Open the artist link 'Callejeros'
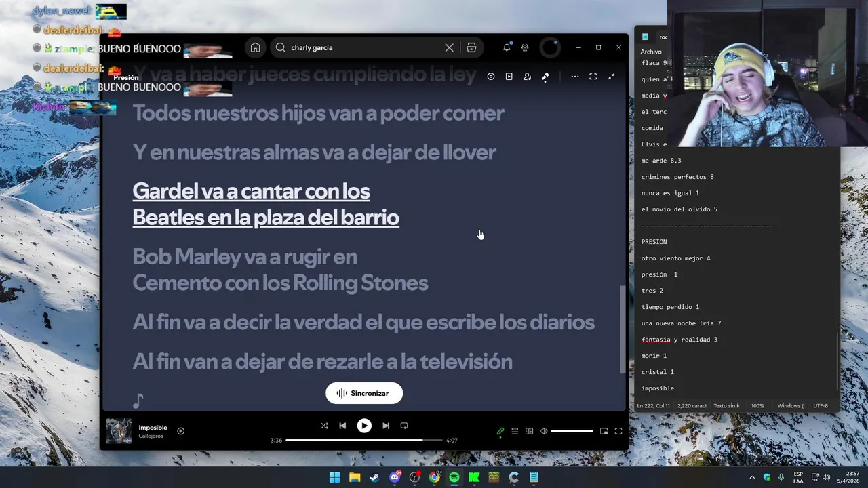This screenshot has width=868, height=488. click(x=151, y=436)
